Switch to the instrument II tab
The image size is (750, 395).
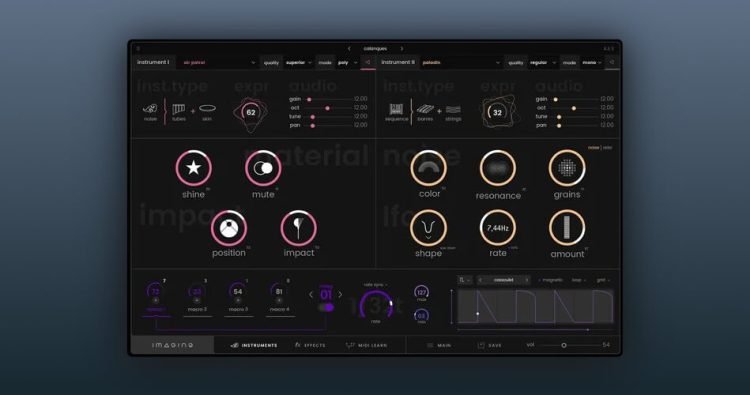pos(398,62)
